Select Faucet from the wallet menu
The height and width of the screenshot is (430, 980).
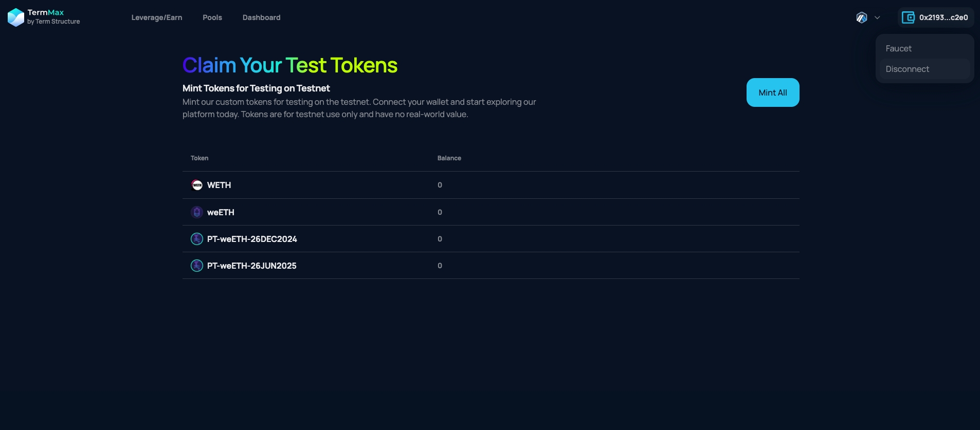[x=898, y=48]
